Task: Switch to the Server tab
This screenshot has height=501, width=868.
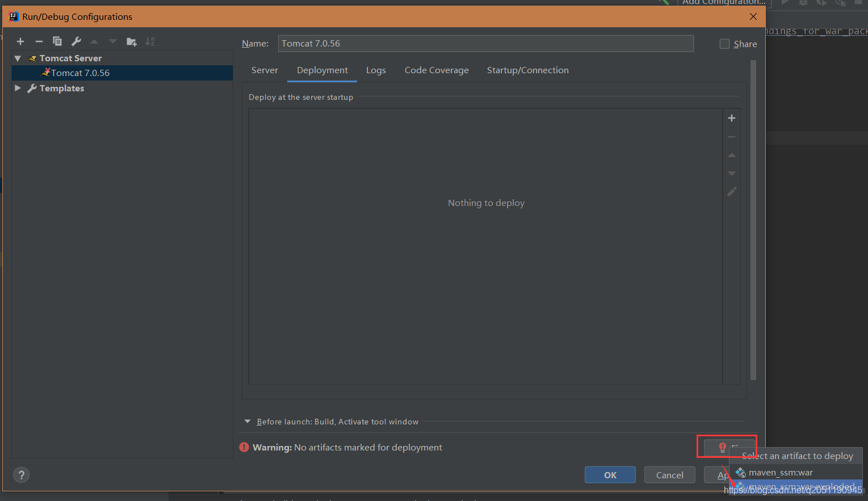Action: tap(265, 70)
